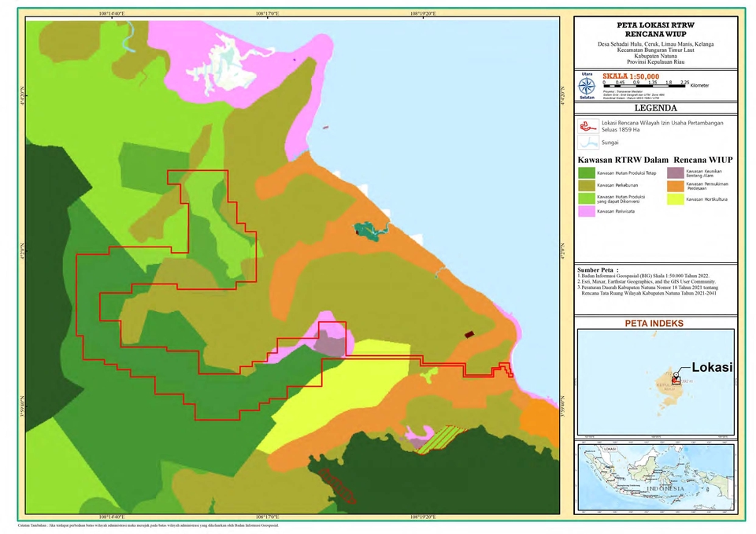The image size is (756, 534).
Task: Click the Utara label above the compass
Action: click(586, 74)
